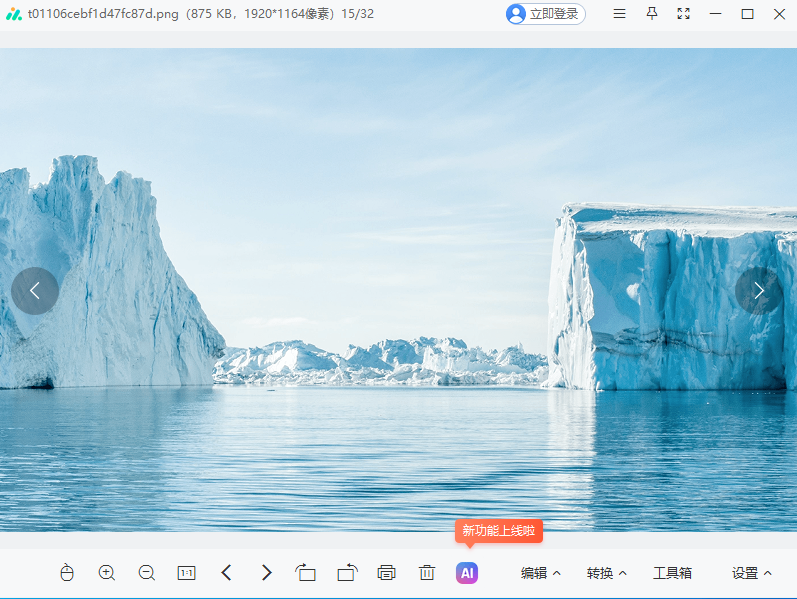Open the 工具箱 toolbox
Image resolution: width=797 pixels, height=599 pixels.
[x=672, y=573]
